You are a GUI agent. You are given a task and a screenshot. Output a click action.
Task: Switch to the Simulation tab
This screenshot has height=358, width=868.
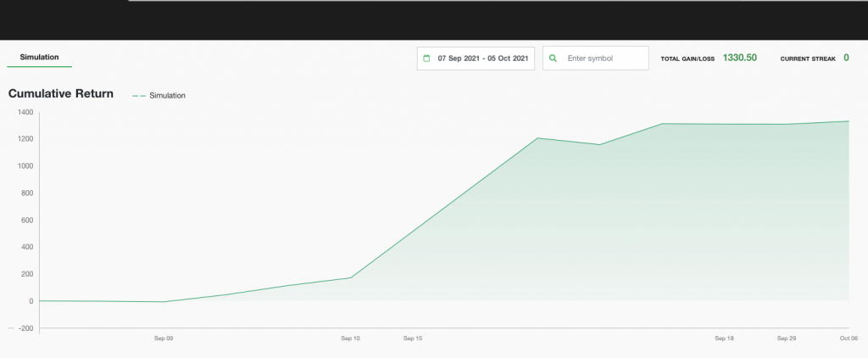point(39,57)
